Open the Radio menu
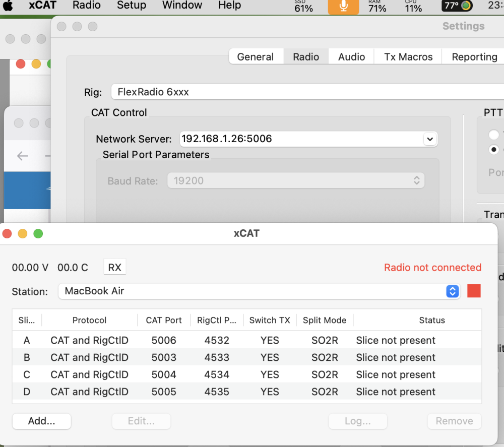This screenshot has height=447, width=504. (87, 5)
